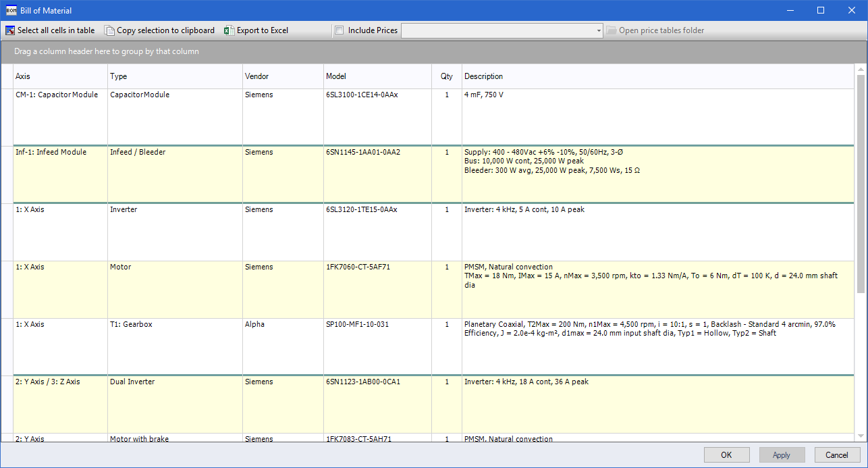This screenshot has height=468, width=868.
Task: Click the Copy selection to clipboard icon
Action: point(109,30)
